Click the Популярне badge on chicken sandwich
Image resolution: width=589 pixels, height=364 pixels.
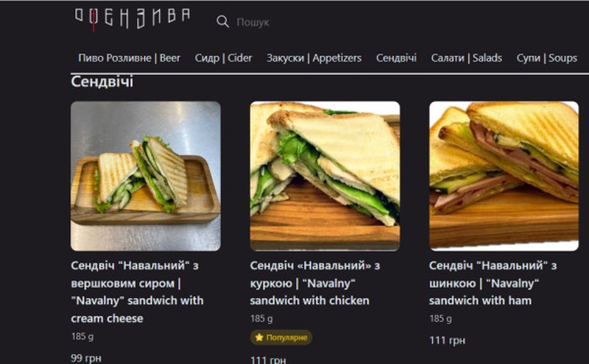point(281,338)
